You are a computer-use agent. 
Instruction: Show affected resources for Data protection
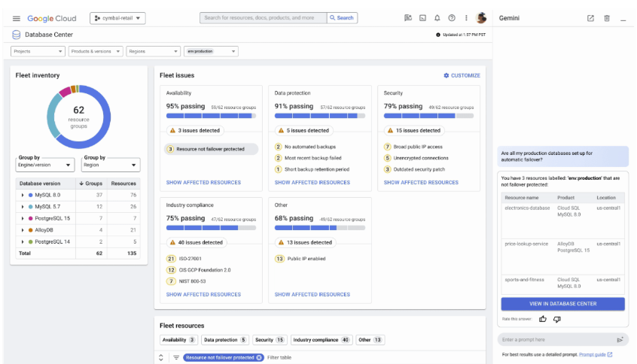tap(312, 182)
